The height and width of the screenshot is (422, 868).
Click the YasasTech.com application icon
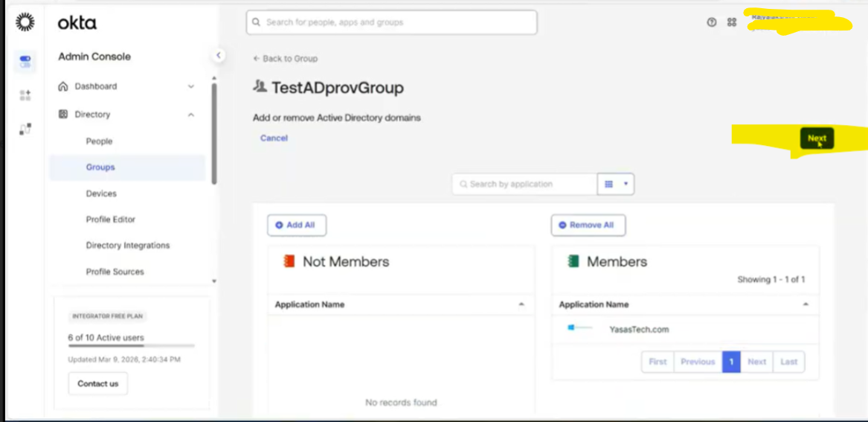point(580,328)
